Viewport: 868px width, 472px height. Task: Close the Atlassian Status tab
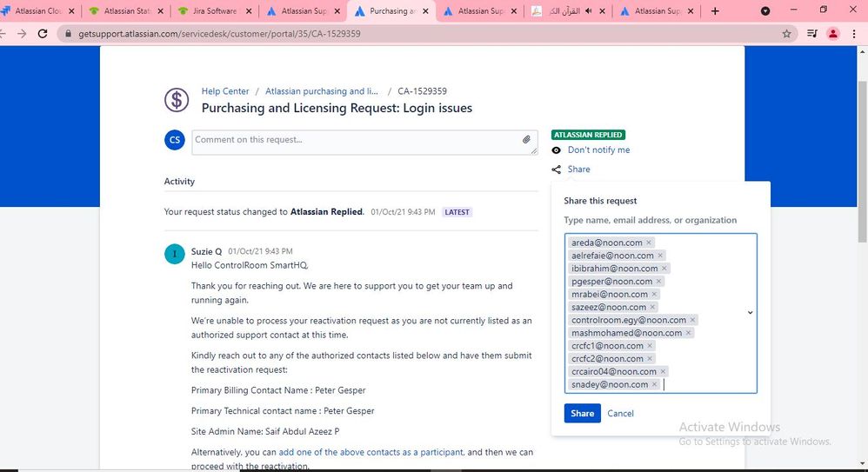160,11
